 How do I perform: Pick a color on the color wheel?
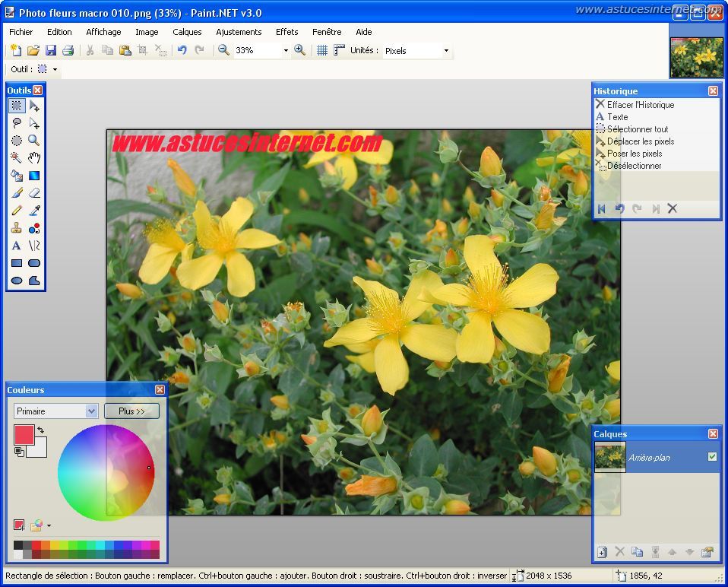106,472
